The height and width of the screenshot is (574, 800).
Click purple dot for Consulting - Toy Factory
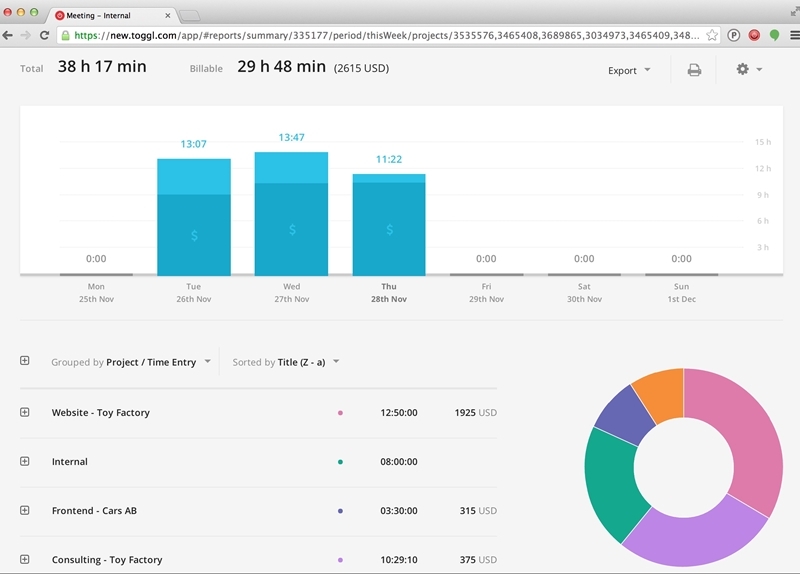pos(340,560)
